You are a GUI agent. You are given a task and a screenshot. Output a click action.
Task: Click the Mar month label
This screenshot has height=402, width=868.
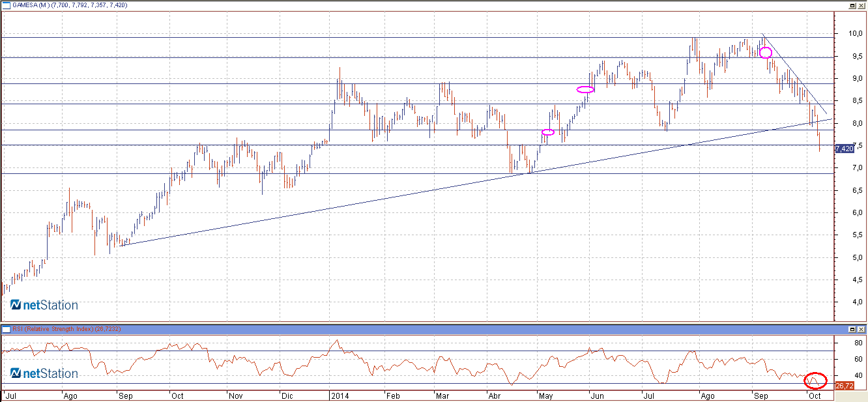click(443, 395)
